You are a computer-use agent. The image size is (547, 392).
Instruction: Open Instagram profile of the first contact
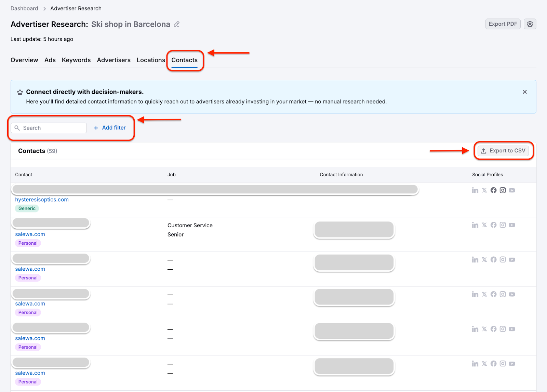coord(503,190)
